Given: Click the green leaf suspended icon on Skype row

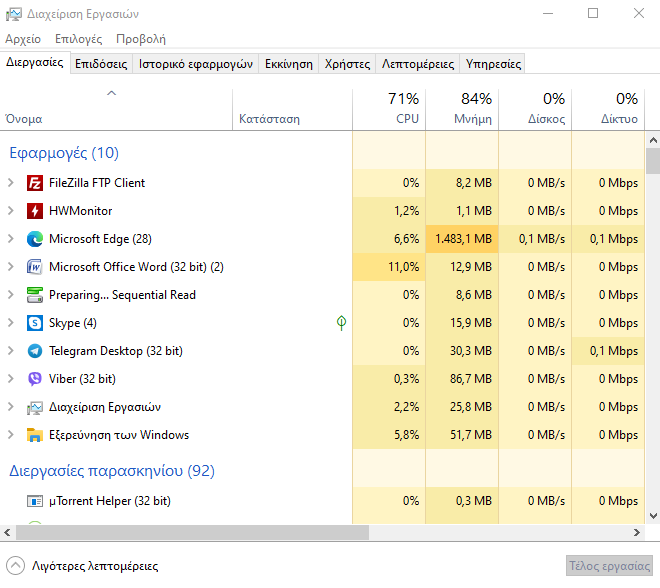Looking at the screenshot, I should [341, 323].
